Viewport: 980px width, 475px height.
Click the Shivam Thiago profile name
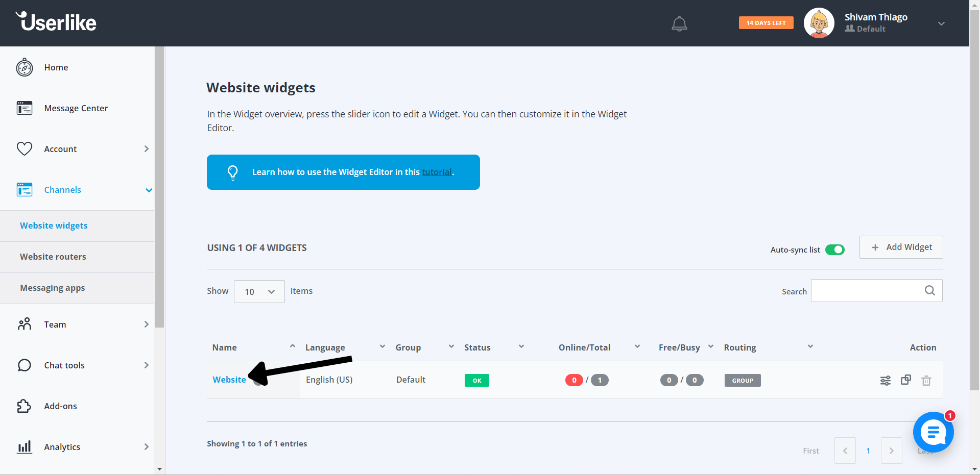(x=876, y=17)
